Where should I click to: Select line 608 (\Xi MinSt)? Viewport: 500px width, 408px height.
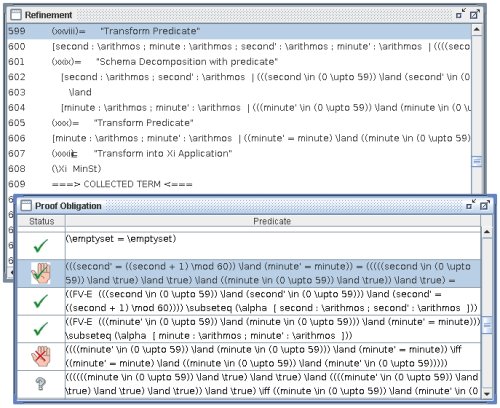[239, 169]
